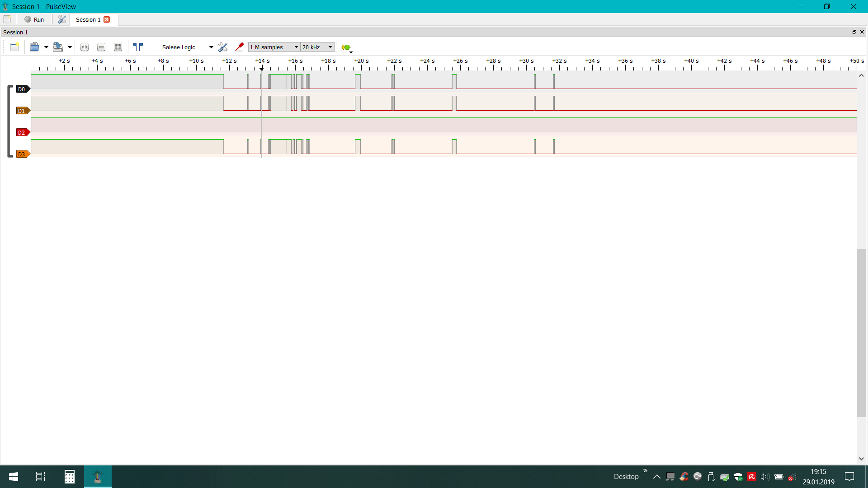Select the D0 channel label

point(23,89)
